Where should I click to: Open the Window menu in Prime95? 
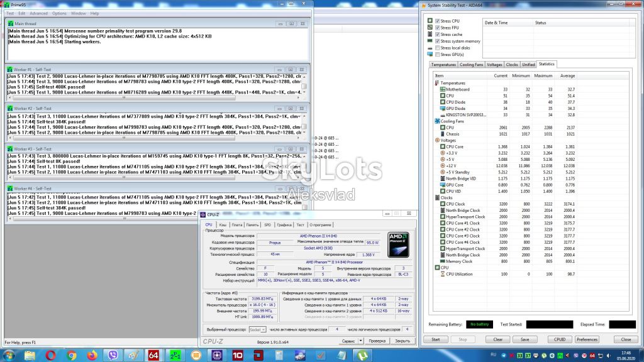78,14
